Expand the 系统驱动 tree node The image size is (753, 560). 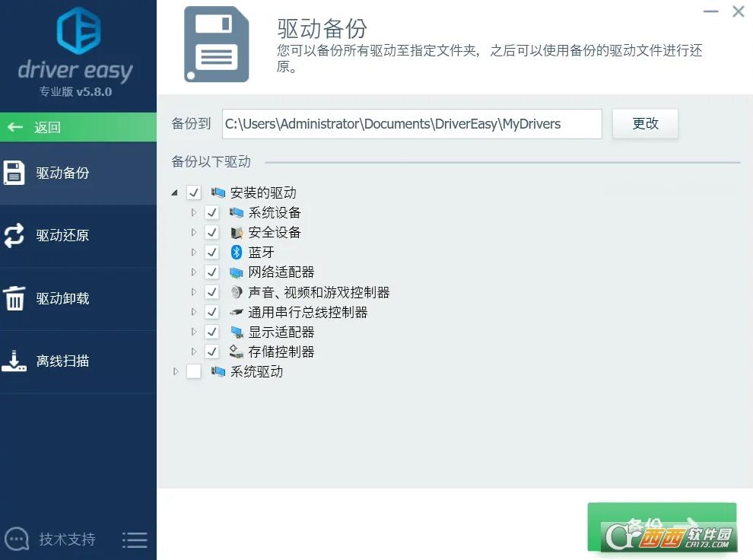[176, 371]
